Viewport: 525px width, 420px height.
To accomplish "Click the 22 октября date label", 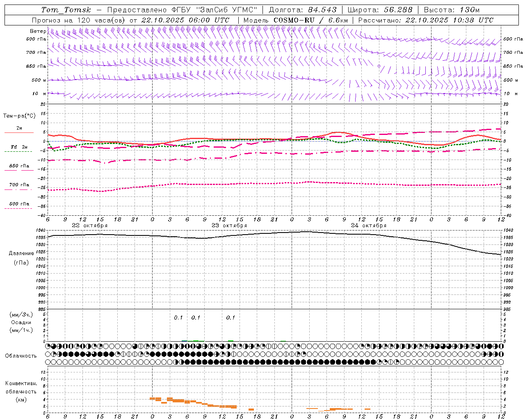I will (89, 226).
